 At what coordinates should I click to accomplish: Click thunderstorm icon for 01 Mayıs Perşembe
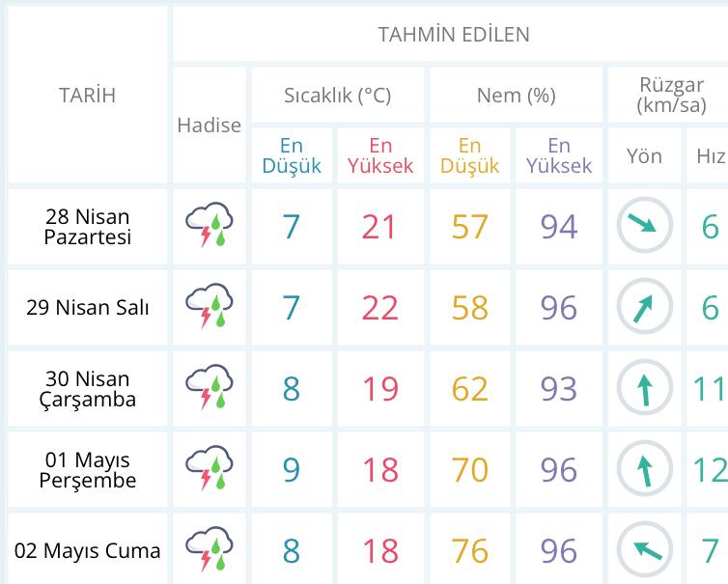tap(210, 469)
